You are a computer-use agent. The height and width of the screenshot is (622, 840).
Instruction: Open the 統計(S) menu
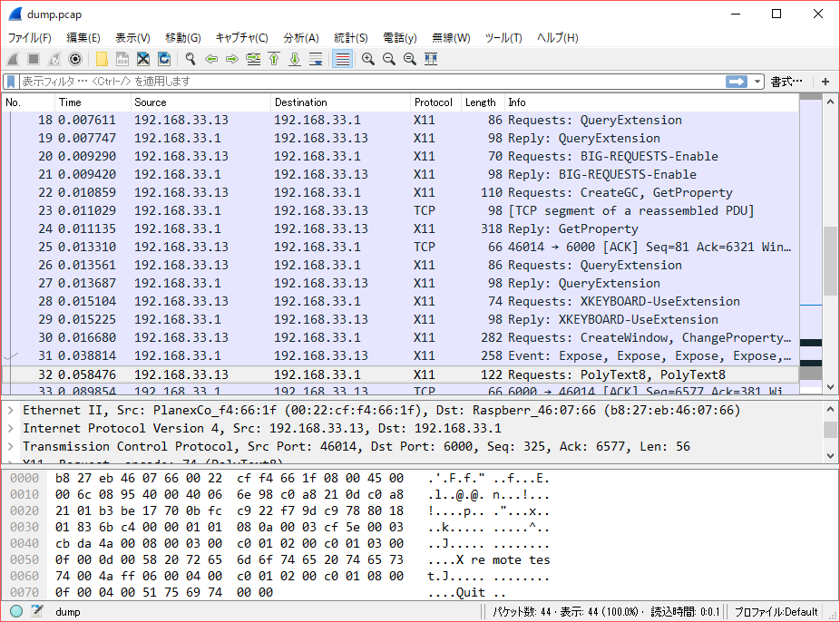(x=350, y=37)
